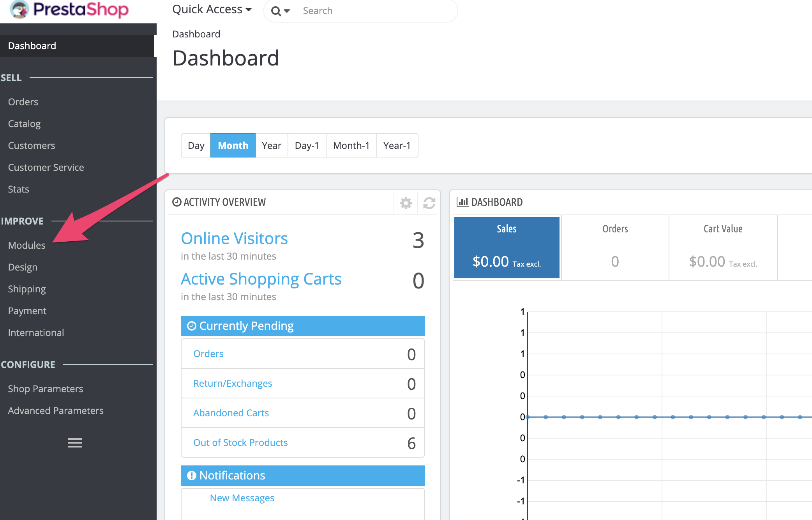812x520 pixels.
Task: Click the Dashboard bar chart icon
Action: (462, 202)
